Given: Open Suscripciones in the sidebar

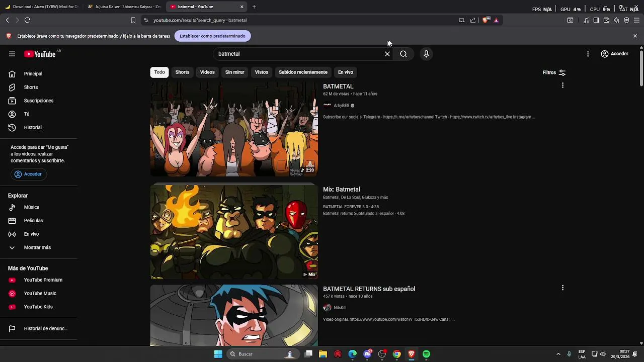Looking at the screenshot, I should [x=38, y=101].
